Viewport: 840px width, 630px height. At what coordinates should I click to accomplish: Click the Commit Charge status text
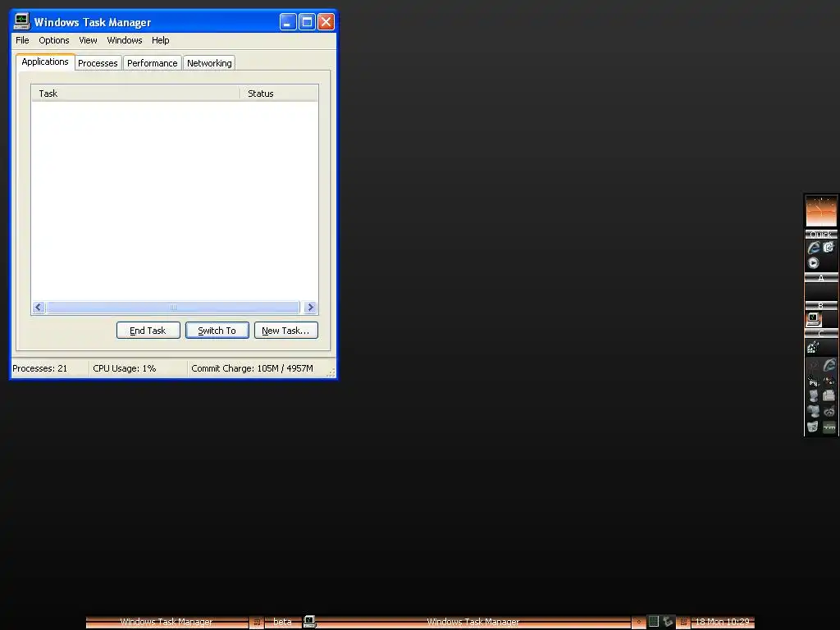(x=252, y=368)
